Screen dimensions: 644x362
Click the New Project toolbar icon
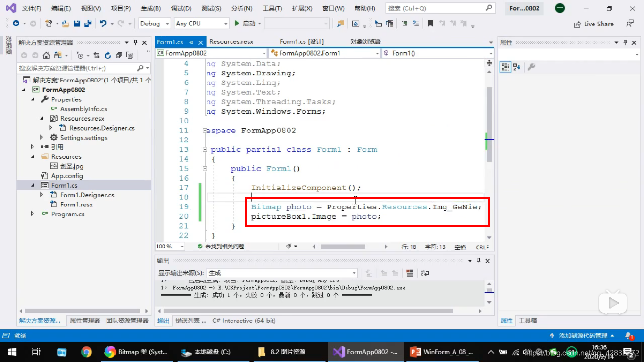point(48,24)
